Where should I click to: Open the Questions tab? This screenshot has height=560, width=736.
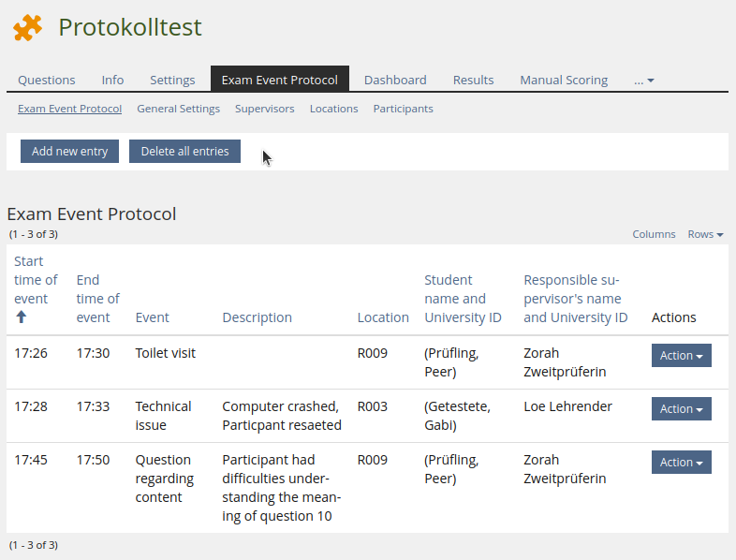(x=47, y=80)
